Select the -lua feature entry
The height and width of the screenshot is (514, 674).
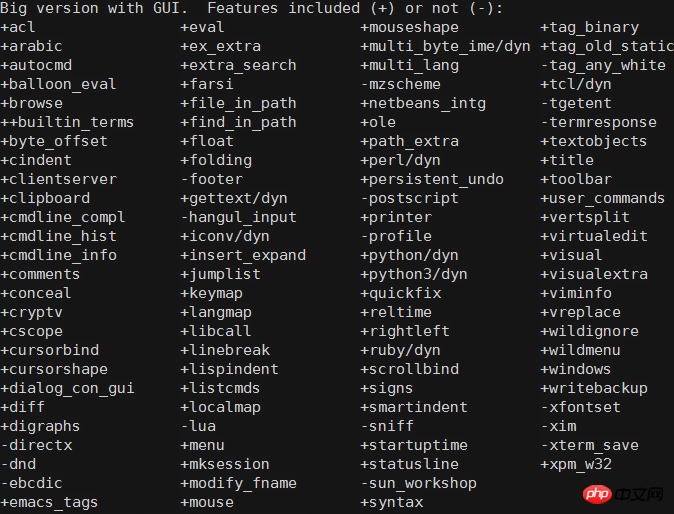pyautogui.click(x=198, y=426)
